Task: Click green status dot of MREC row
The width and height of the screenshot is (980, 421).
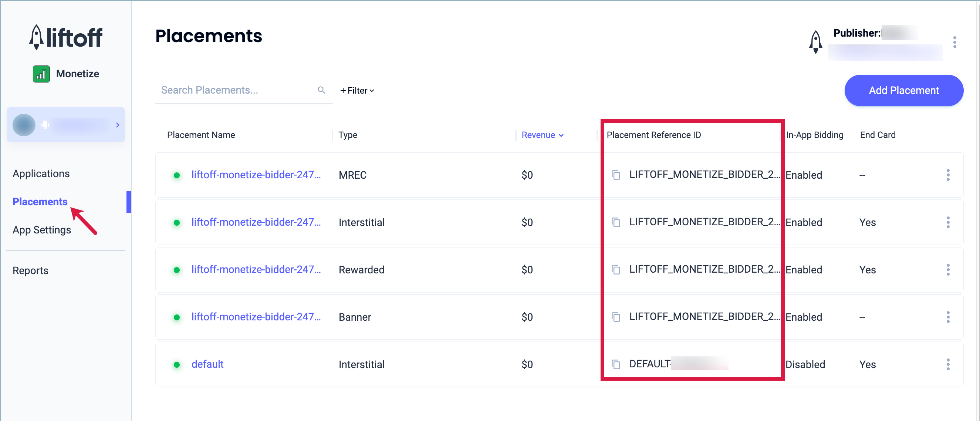Action: click(x=176, y=175)
